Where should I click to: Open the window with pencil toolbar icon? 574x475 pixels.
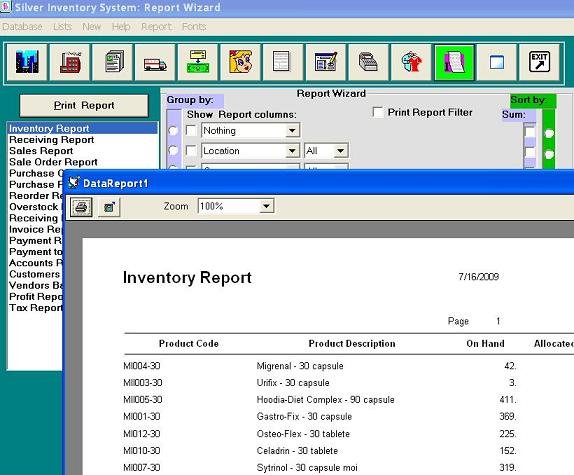(326, 62)
